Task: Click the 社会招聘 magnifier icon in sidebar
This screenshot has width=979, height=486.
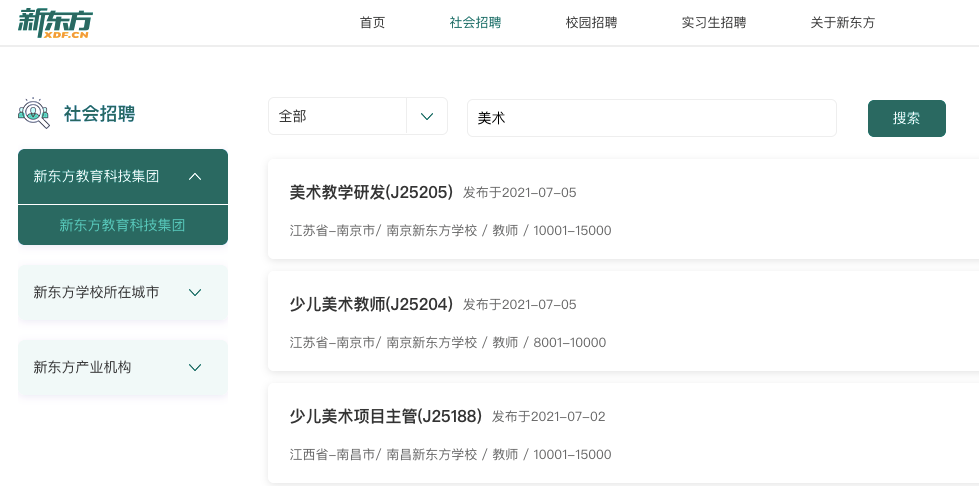Action: (x=34, y=113)
